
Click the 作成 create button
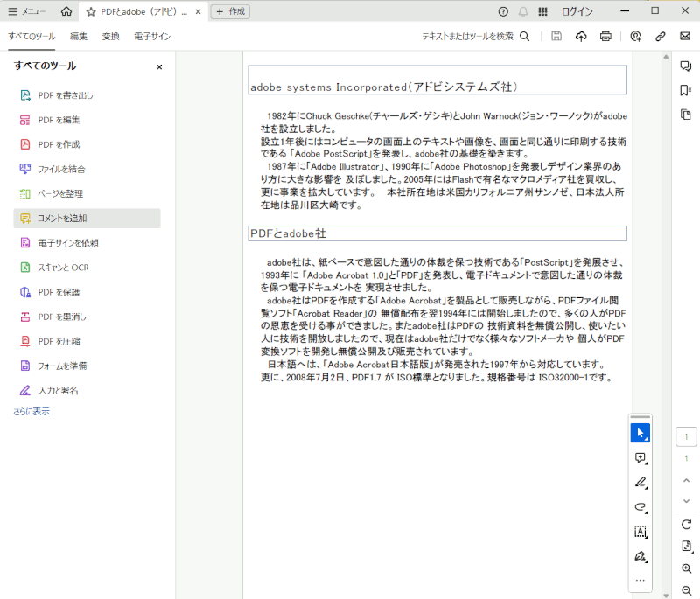[x=230, y=11]
